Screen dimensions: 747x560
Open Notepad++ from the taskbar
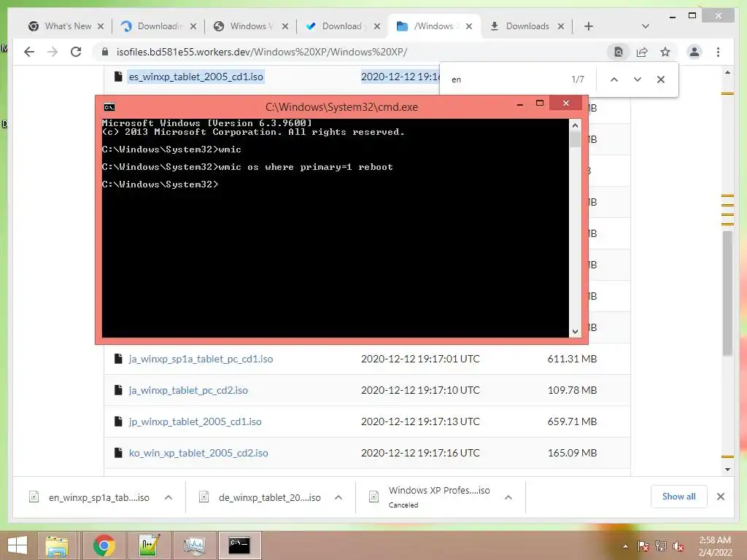(x=149, y=545)
